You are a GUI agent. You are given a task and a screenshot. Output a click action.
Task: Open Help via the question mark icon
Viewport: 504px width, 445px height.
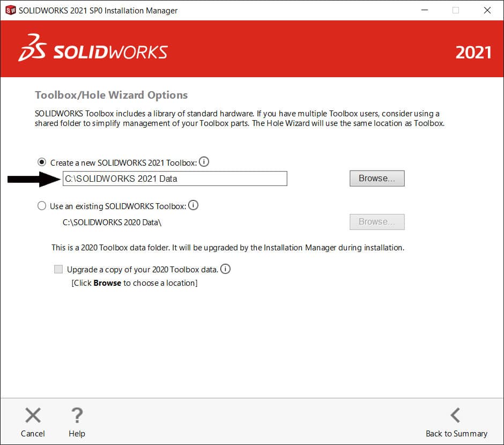coord(77,416)
